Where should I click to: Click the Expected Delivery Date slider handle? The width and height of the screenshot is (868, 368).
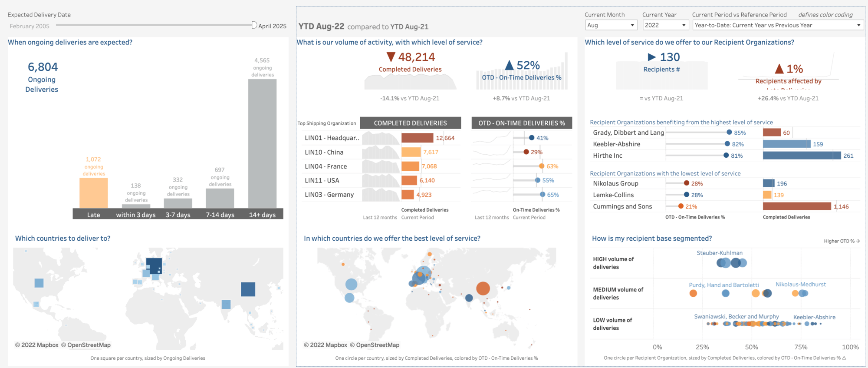pyautogui.click(x=254, y=25)
